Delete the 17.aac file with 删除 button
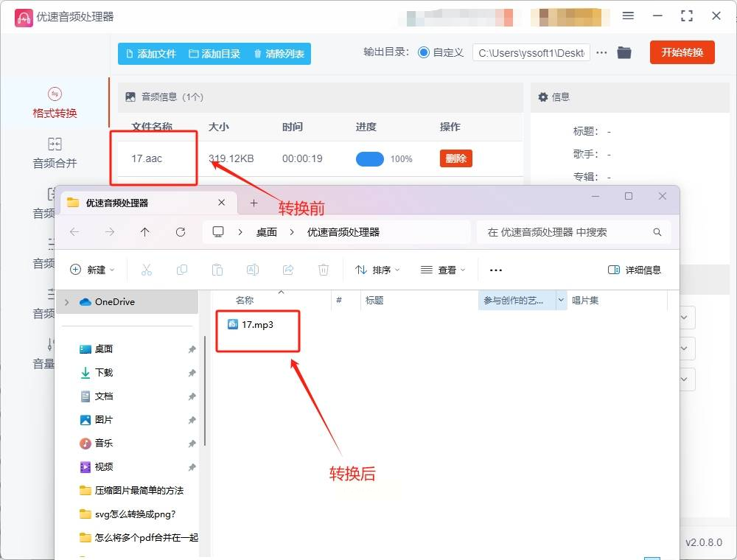 coord(456,158)
